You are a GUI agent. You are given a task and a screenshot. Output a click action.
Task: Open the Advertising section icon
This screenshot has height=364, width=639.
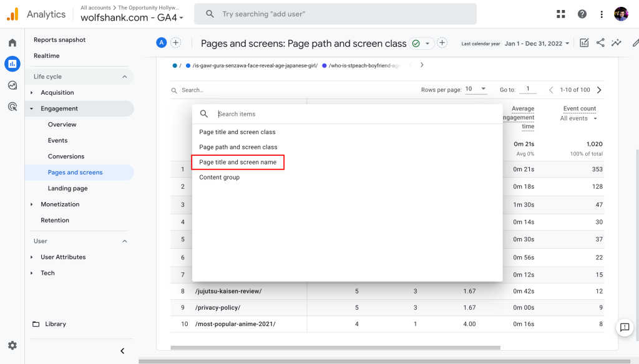point(12,107)
